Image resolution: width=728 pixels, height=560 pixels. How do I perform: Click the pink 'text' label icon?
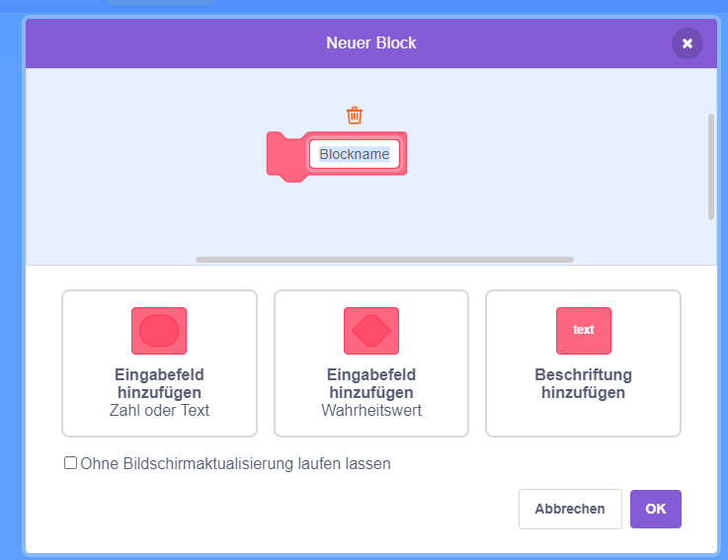coord(583,331)
